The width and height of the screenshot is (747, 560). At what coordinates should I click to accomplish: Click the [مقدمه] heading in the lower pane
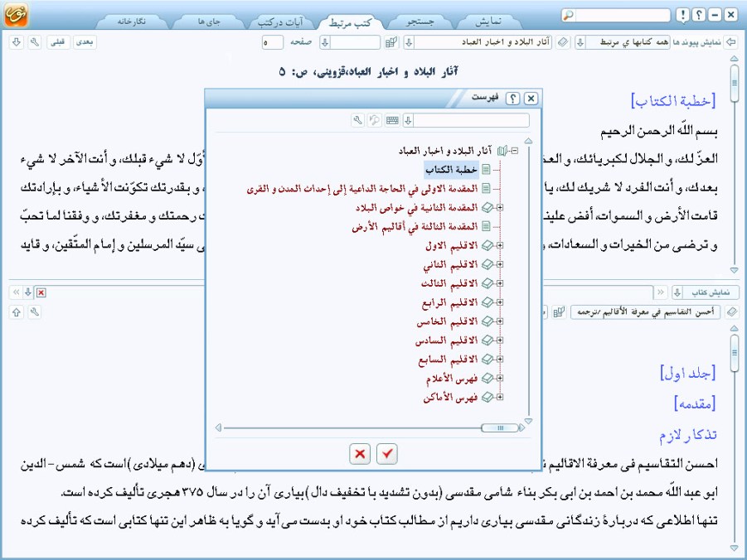[x=695, y=403]
